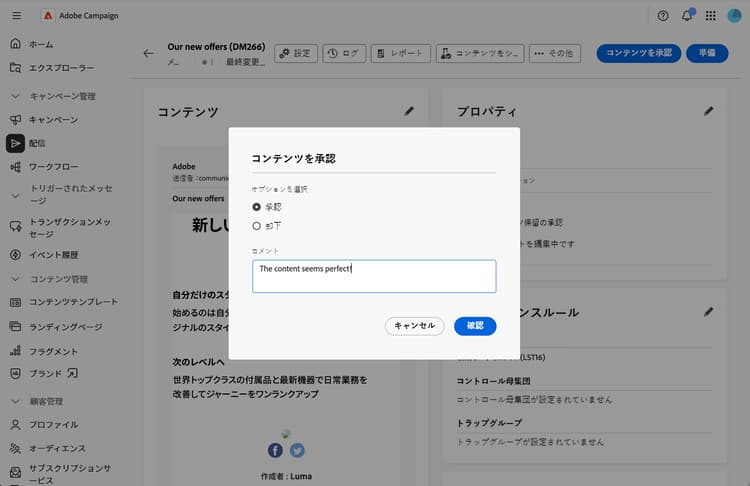The image size is (750, 486).
Task: Collapse the キャンペーン管理 section
Action: (x=15, y=96)
